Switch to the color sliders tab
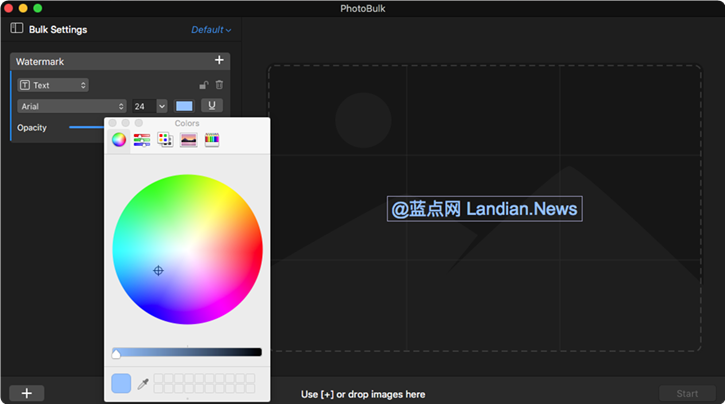 point(142,140)
